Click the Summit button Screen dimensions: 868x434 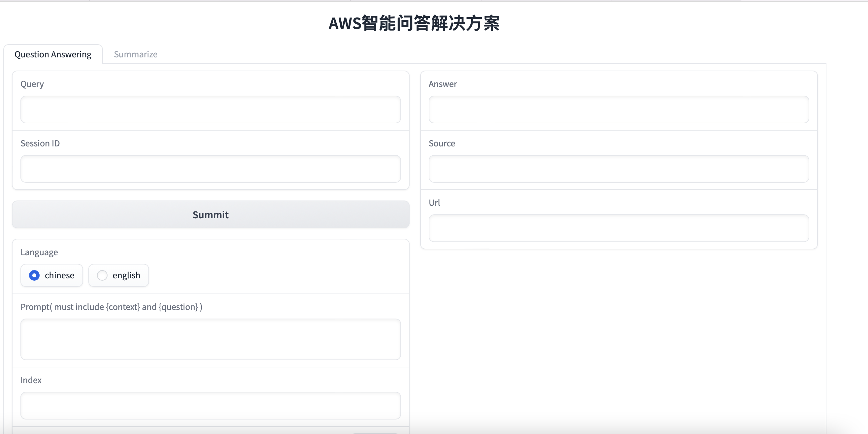[211, 215]
